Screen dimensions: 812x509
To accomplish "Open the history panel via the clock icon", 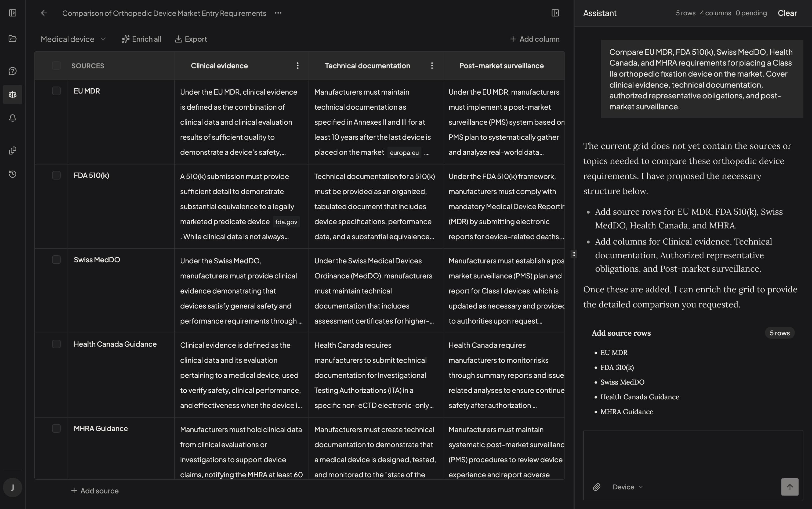I will (x=12, y=174).
